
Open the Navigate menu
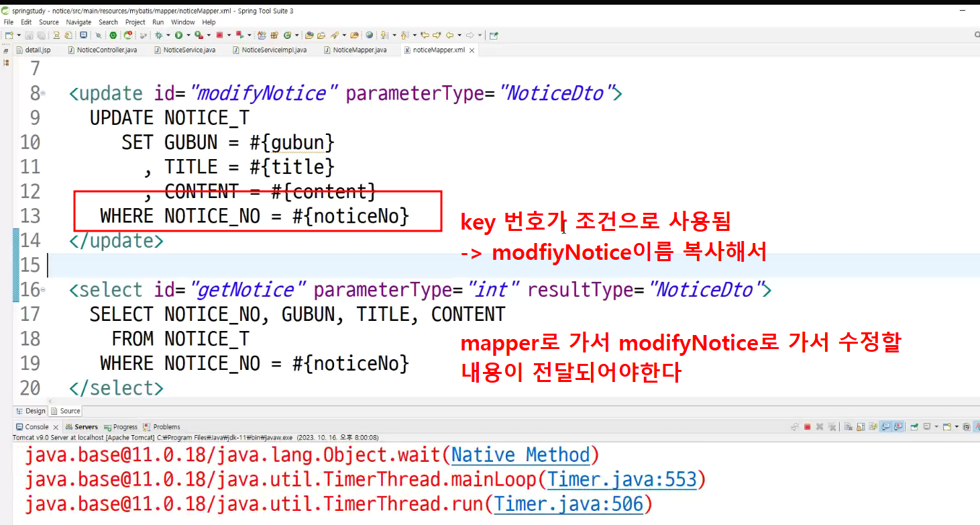(78, 22)
